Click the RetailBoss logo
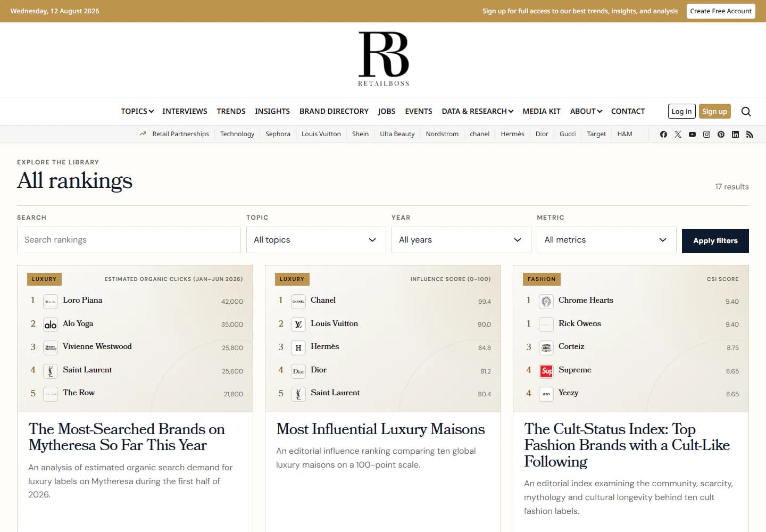Screen dimensions: 766x532 pyautogui.click(x=384, y=59)
